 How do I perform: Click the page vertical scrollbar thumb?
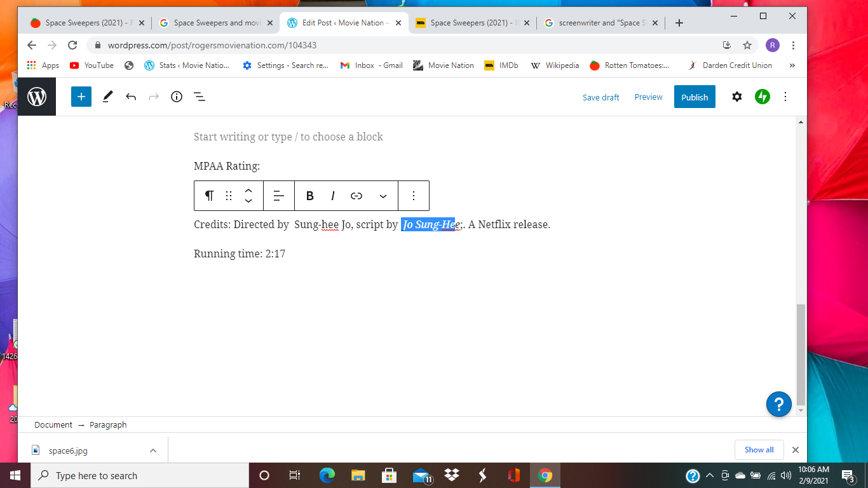click(801, 355)
